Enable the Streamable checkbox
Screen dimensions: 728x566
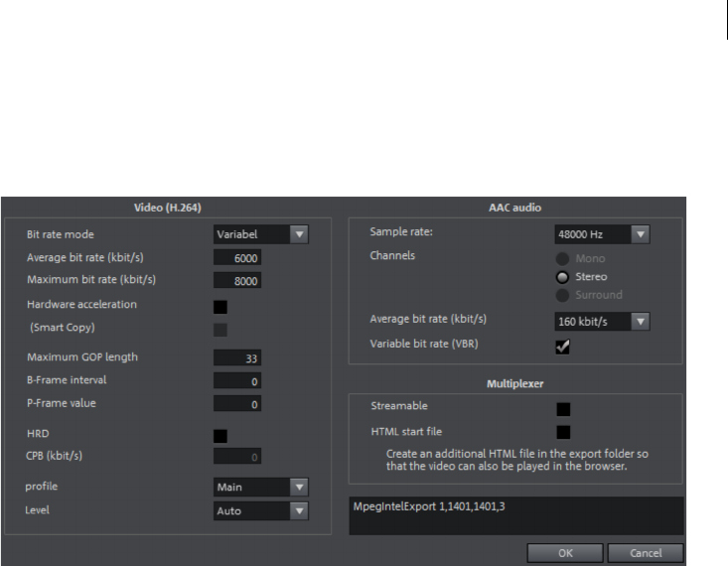563,409
